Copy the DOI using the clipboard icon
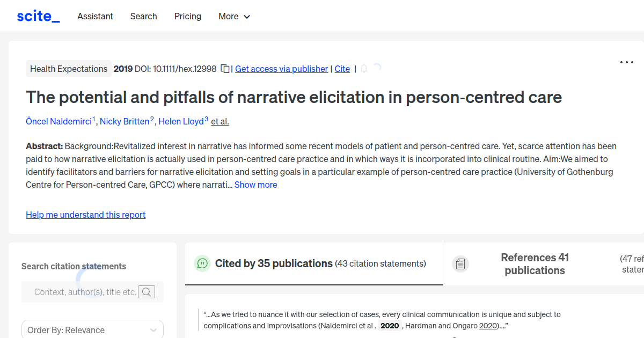This screenshot has width=644, height=338. (x=225, y=69)
